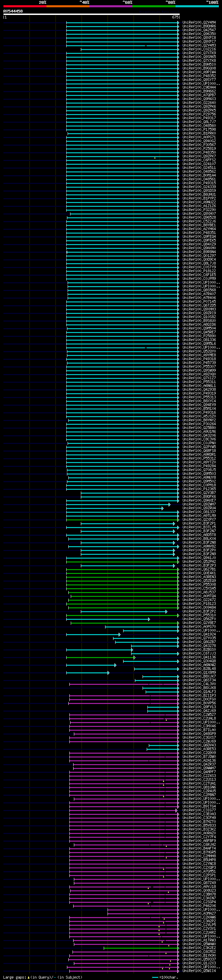Select hit label UniRef100_C4L3V0

[199, 684]
